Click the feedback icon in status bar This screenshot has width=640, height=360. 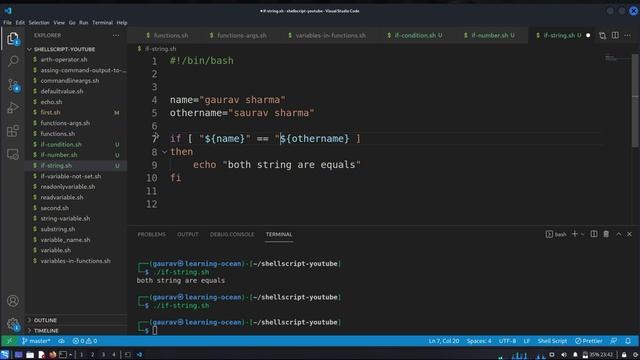point(613,341)
